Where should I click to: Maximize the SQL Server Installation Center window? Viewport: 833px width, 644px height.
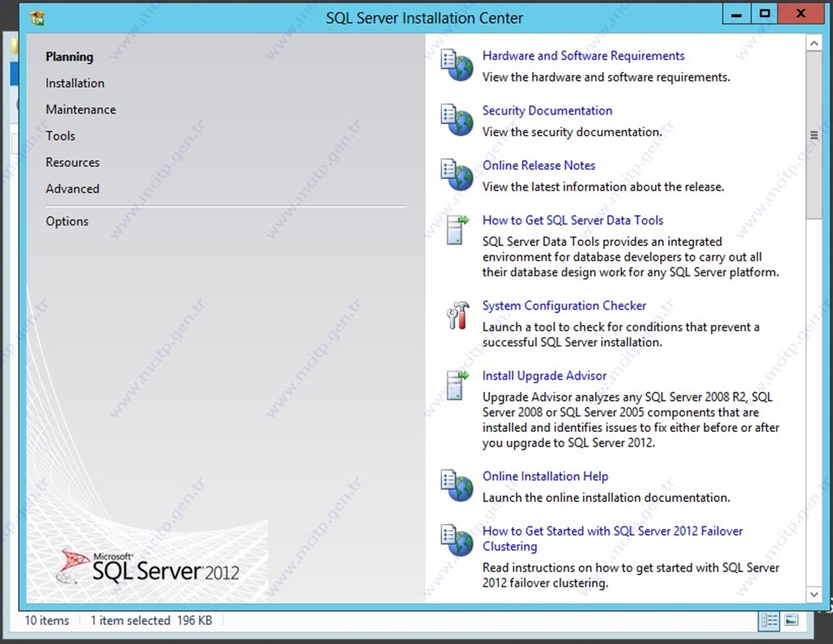(x=765, y=15)
